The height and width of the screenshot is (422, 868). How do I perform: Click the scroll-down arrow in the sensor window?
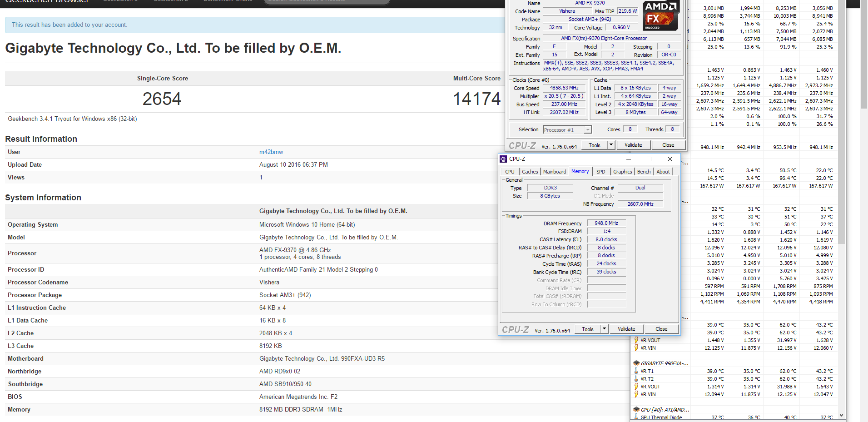(x=841, y=415)
